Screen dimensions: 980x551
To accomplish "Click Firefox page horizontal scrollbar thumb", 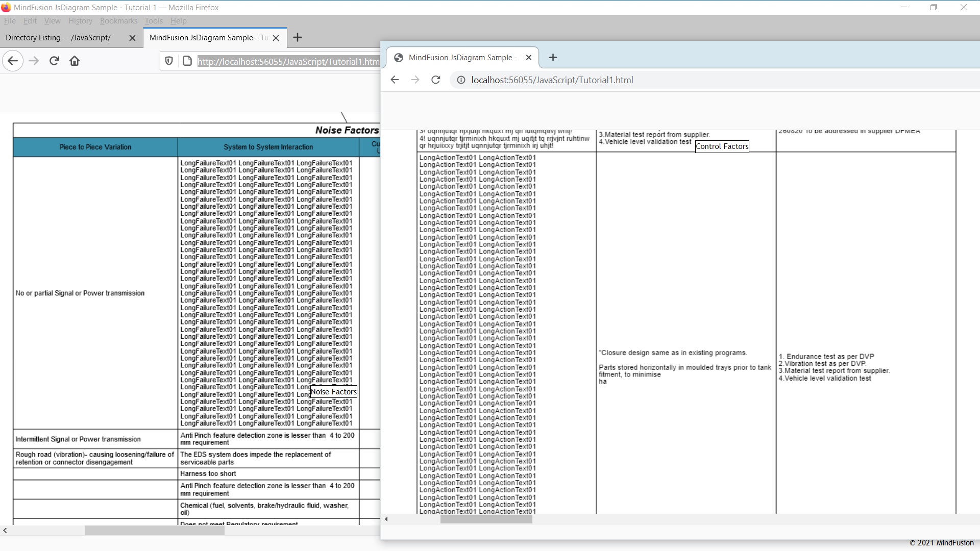I will pos(154,531).
